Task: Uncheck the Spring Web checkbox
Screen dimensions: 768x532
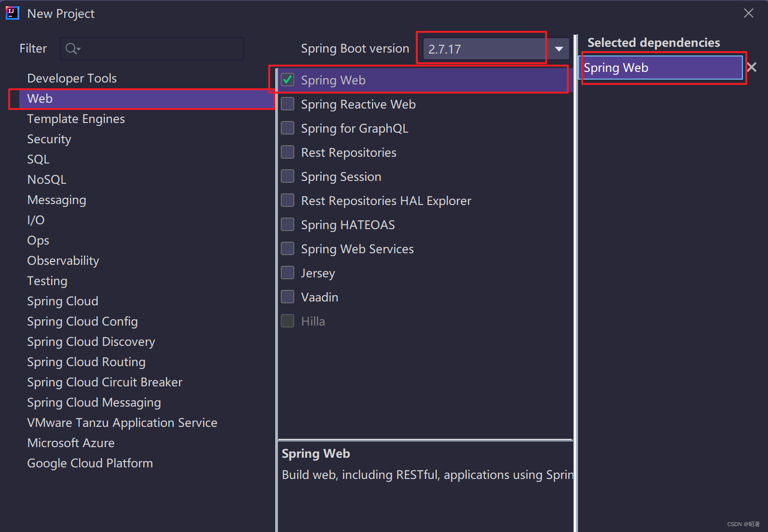Action: [288, 80]
